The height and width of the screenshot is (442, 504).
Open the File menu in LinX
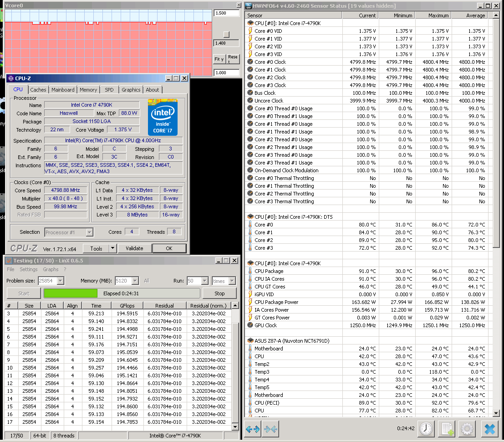(10, 269)
